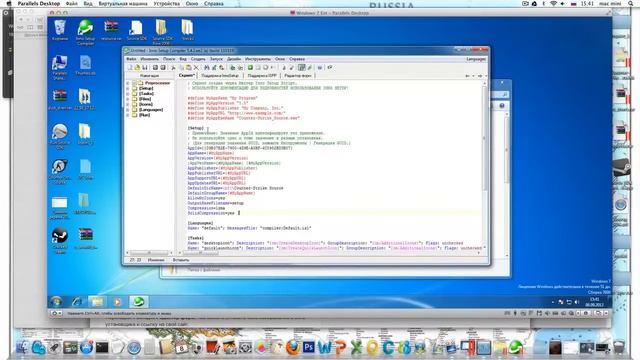Click the editor vertical scrollbar
This screenshot has width=640, height=360.
coord(484,165)
